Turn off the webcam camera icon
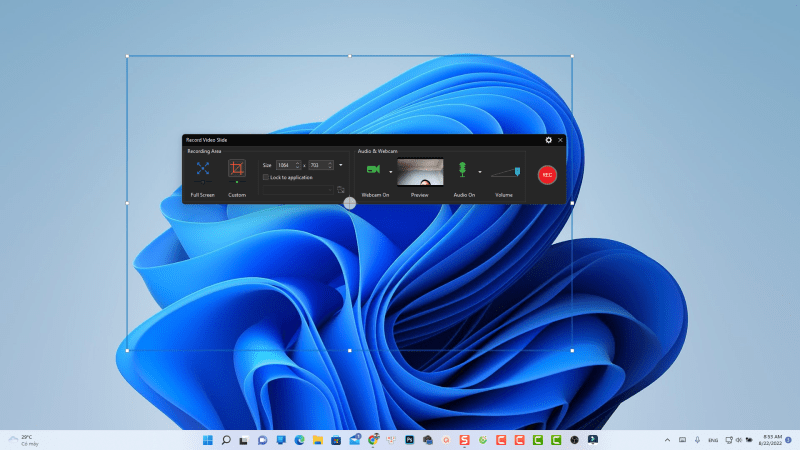 pyautogui.click(x=373, y=171)
